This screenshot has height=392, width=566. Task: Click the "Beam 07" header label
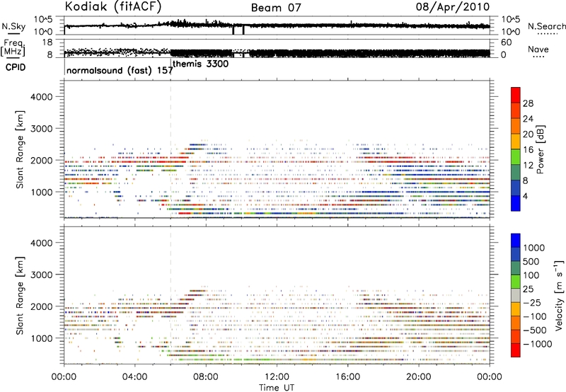[276, 8]
